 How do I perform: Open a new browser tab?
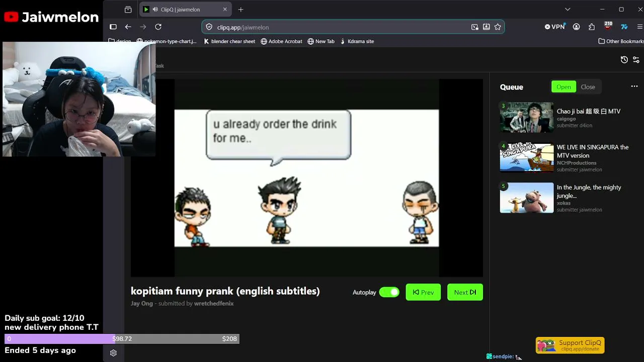(241, 10)
